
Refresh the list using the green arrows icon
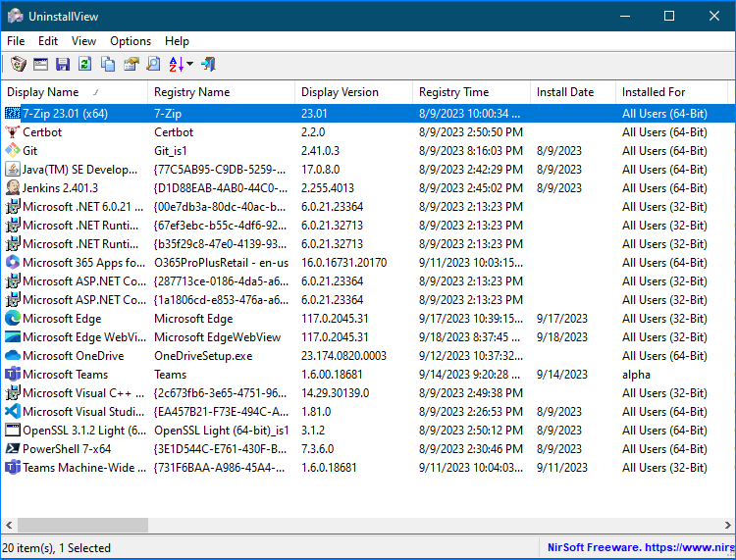tap(85, 64)
